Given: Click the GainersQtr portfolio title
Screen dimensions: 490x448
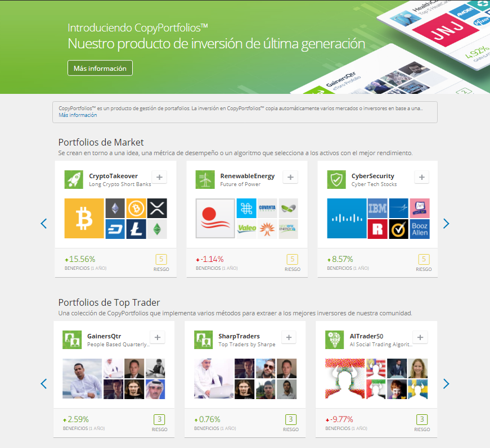Looking at the screenshot, I should tap(104, 336).
